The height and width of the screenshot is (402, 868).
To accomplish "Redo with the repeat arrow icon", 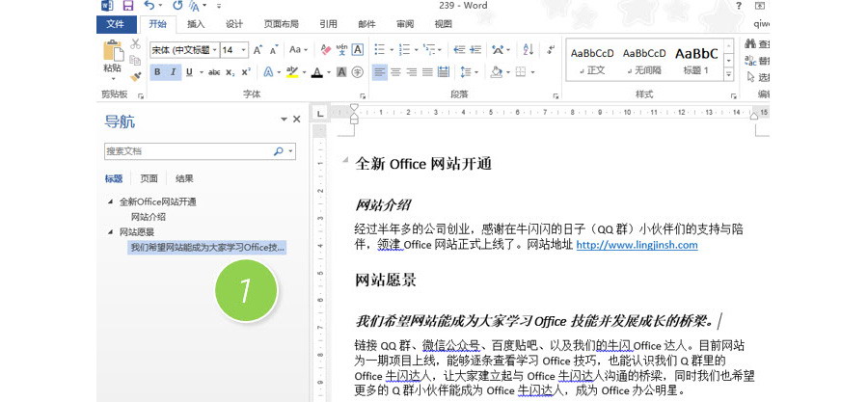I will click(177, 6).
